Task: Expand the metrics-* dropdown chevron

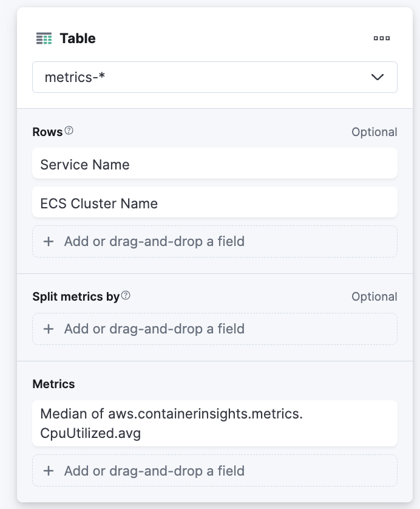Action: 377,77
